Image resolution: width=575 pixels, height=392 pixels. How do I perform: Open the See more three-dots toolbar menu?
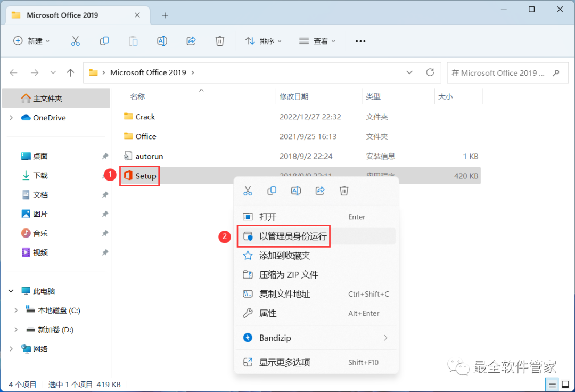[x=360, y=41]
